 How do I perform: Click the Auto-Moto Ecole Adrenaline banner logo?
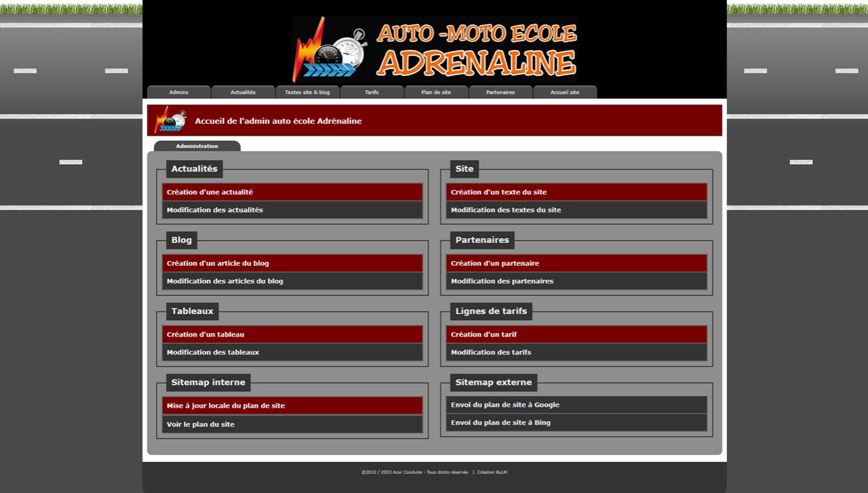coord(434,50)
